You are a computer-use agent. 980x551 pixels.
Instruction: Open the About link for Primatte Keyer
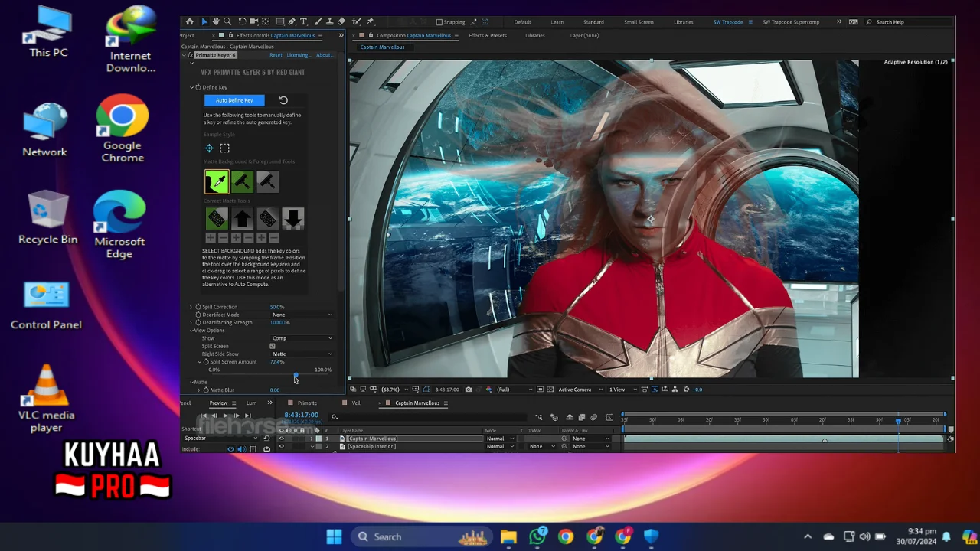(324, 55)
